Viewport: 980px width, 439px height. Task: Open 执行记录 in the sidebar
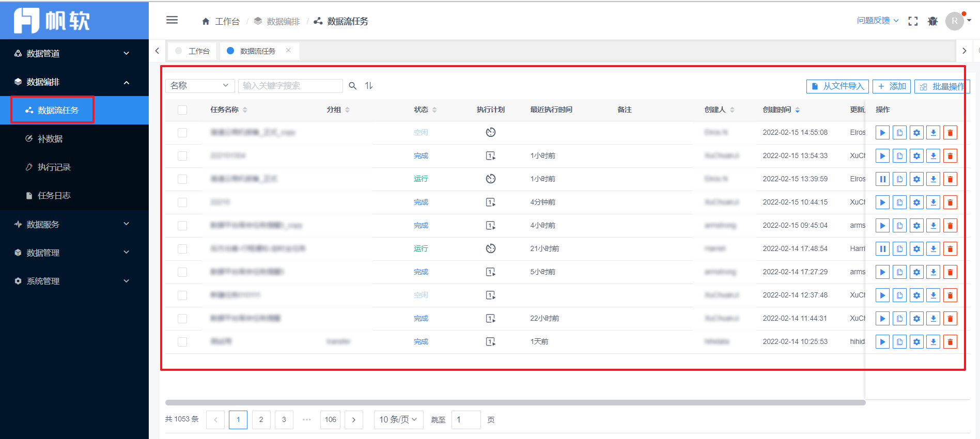[x=74, y=167]
